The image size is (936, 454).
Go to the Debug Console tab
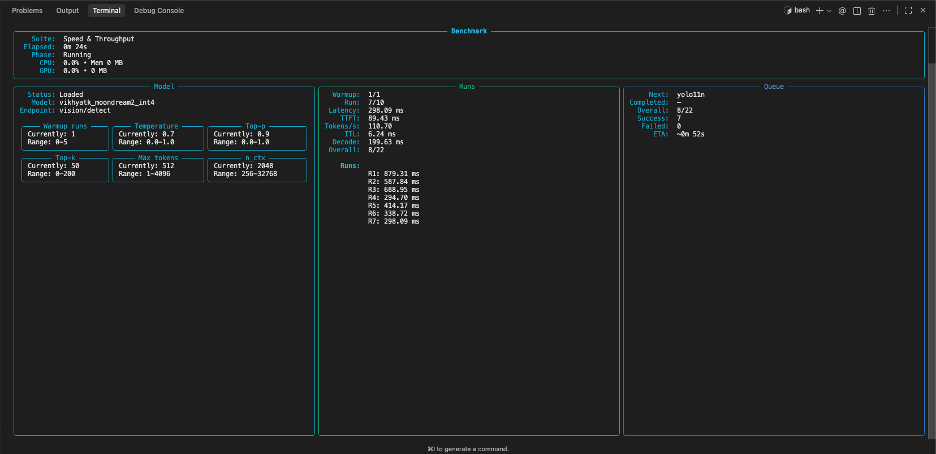click(158, 10)
